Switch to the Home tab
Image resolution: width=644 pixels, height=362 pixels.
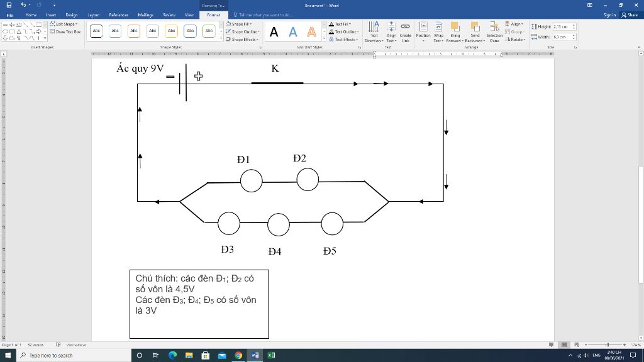pos(31,15)
